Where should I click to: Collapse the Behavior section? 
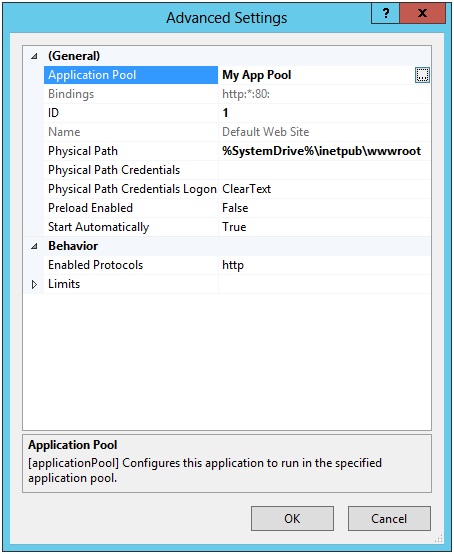[x=34, y=246]
